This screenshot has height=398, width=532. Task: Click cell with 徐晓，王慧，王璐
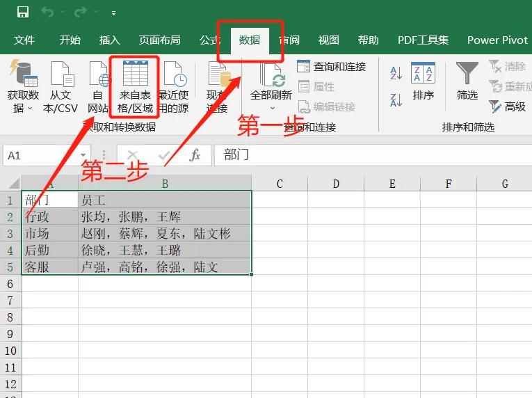(x=165, y=250)
